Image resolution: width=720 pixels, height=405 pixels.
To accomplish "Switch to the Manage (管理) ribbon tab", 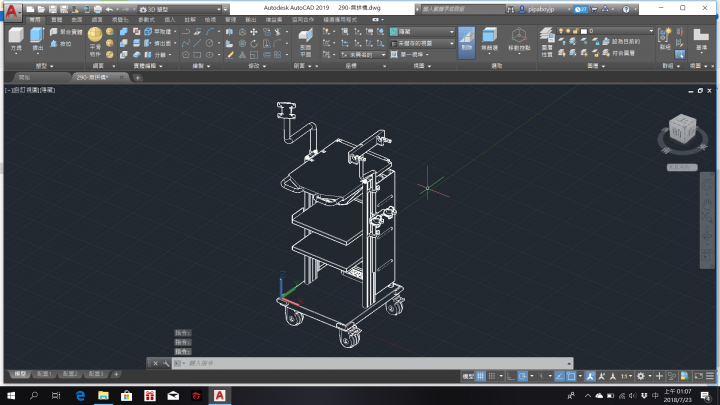I will pyautogui.click(x=230, y=20).
